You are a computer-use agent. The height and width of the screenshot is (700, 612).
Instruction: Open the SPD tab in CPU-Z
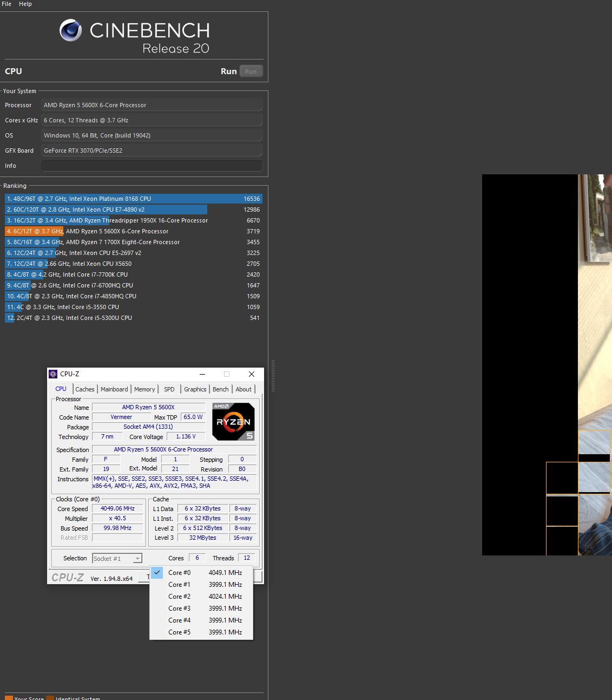click(x=169, y=389)
